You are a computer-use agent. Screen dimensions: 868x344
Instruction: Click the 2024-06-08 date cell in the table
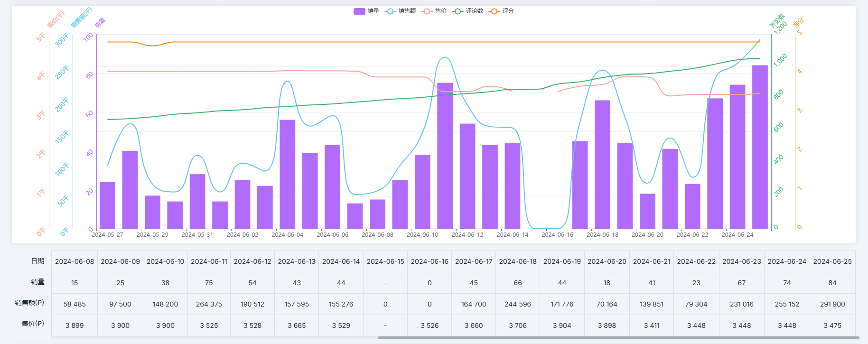click(x=75, y=261)
